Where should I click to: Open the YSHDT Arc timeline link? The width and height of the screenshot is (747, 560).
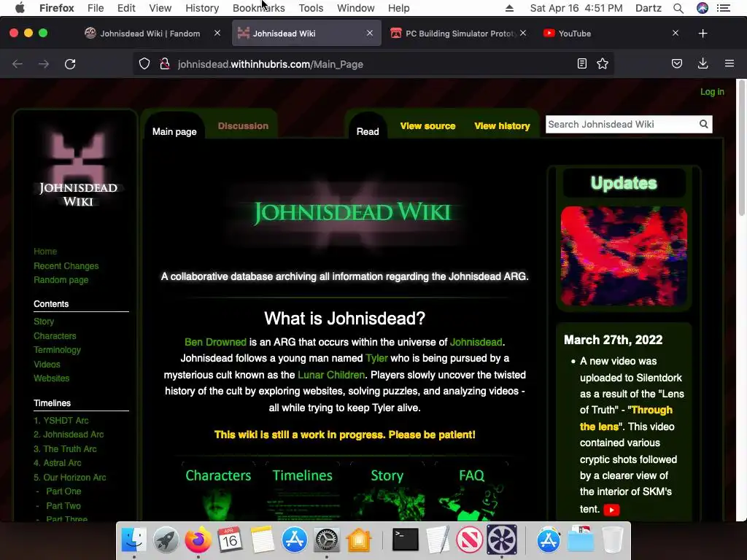61,421
